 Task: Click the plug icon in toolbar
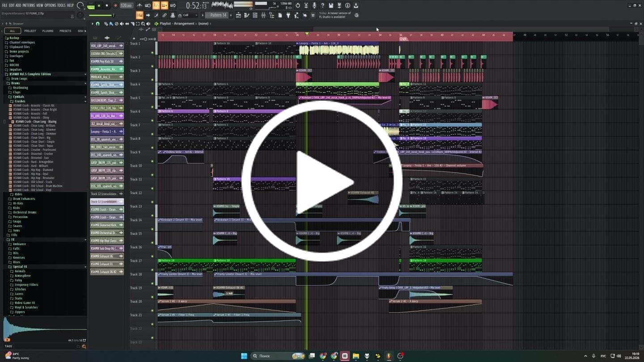[288, 15]
